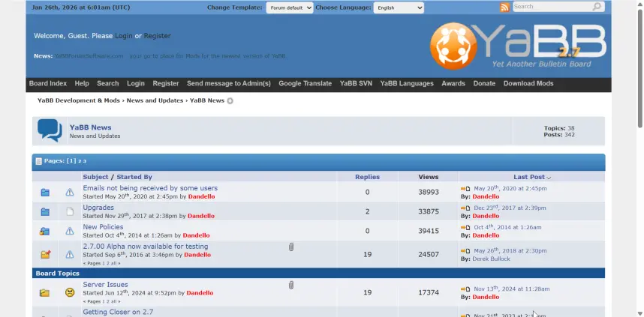Go to last post icon for Nov 13th, 2024

tap(465, 289)
